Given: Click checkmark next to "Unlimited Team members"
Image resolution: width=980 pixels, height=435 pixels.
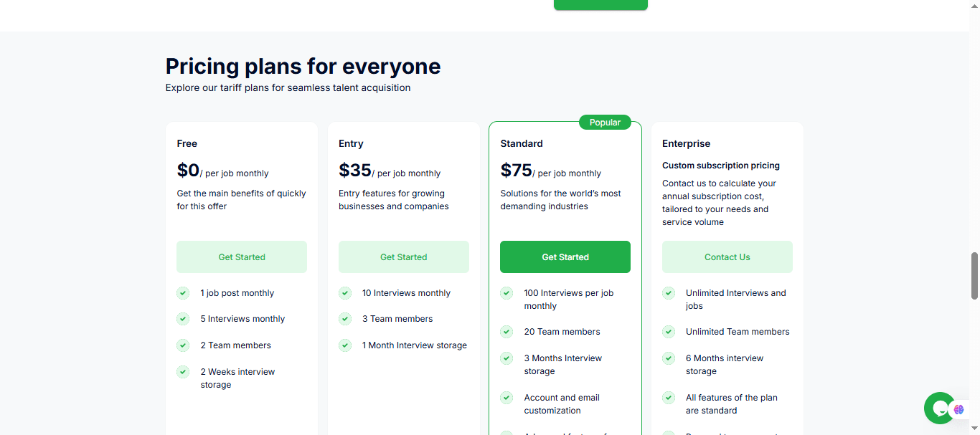Looking at the screenshot, I should point(669,332).
